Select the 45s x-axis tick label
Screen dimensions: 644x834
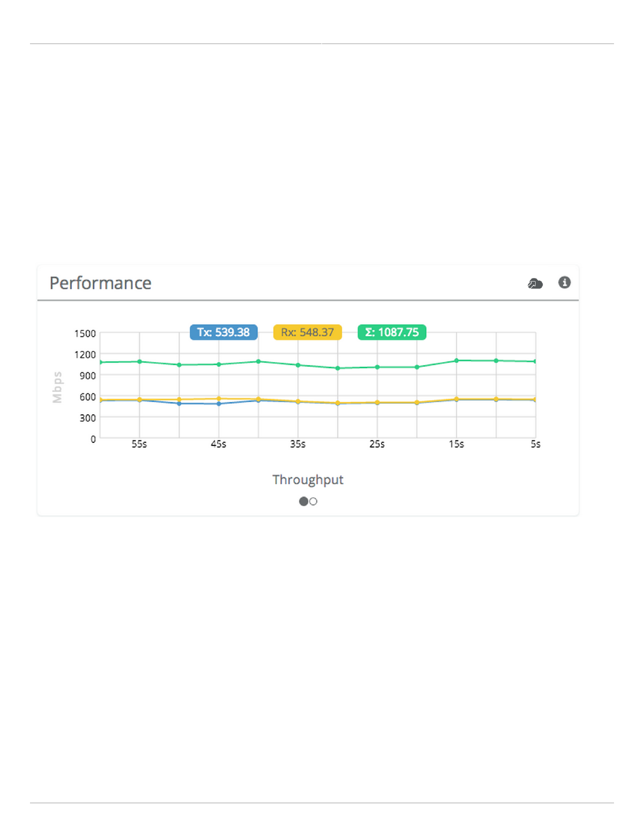coord(218,444)
